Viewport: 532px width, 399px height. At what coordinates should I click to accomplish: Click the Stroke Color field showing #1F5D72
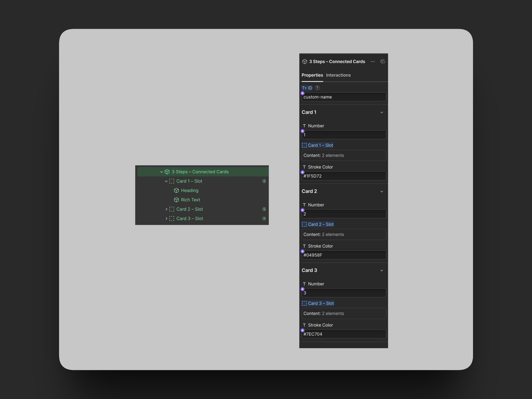click(x=344, y=176)
